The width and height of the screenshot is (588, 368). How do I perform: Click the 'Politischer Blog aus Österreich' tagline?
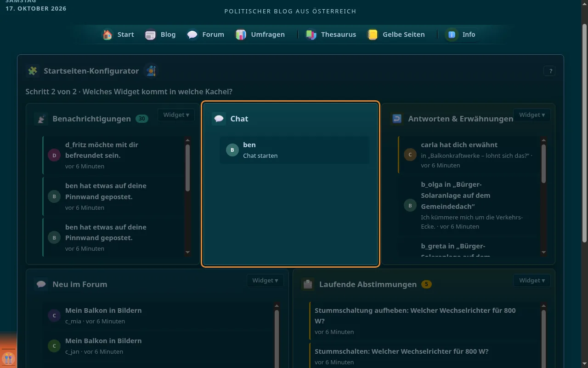(290, 11)
